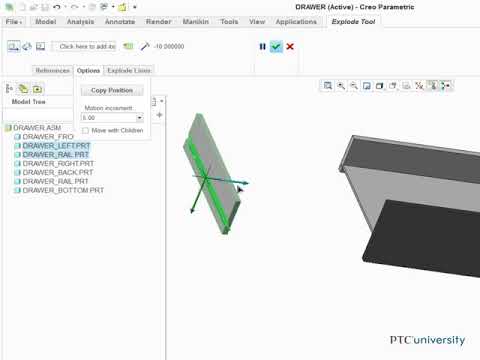Accept changes with the green checkmark

(276, 47)
